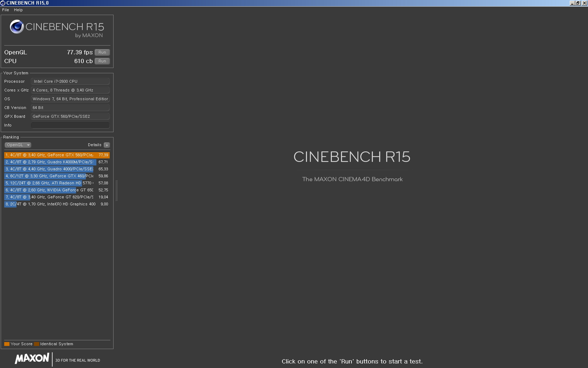Restore down the Cinebench window

578,3
